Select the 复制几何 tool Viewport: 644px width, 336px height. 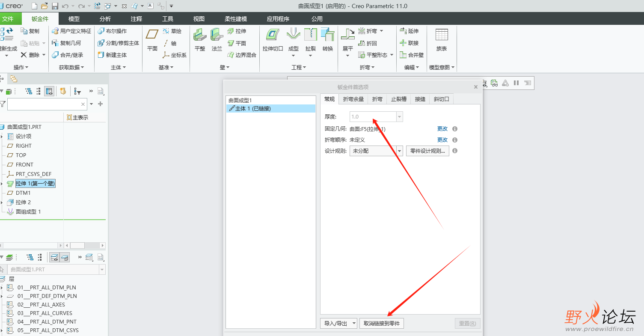pyautogui.click(x=66, y=43)
